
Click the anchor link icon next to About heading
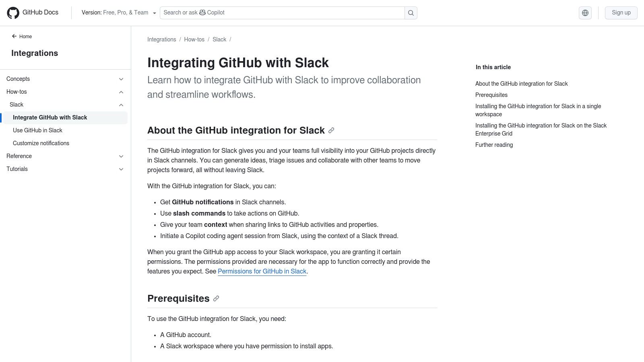tap(331, 130)
